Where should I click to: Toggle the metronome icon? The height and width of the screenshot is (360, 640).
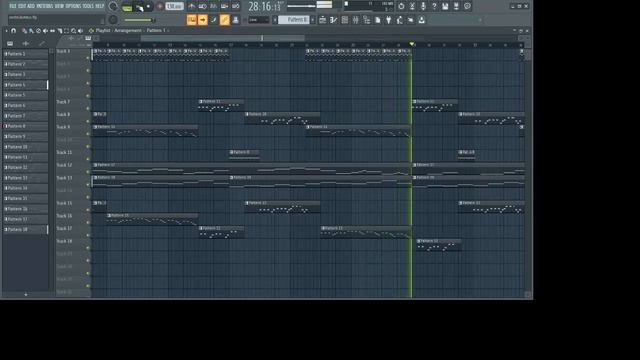191,7
